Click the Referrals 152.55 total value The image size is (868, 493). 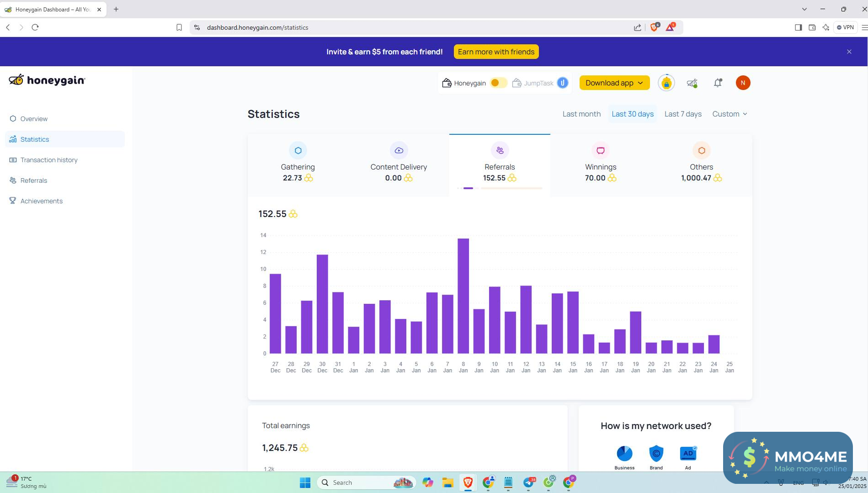(x=272, y=214)
